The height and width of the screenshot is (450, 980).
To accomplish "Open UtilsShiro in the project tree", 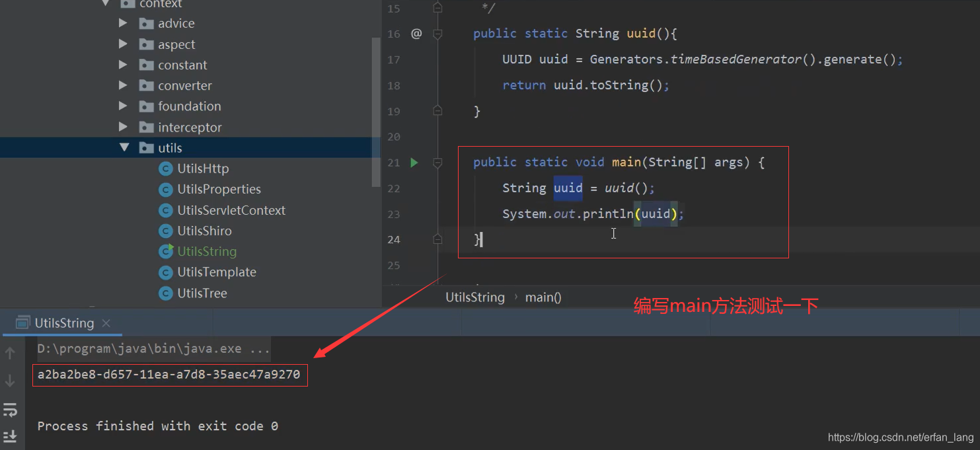I will pos(204,231).
